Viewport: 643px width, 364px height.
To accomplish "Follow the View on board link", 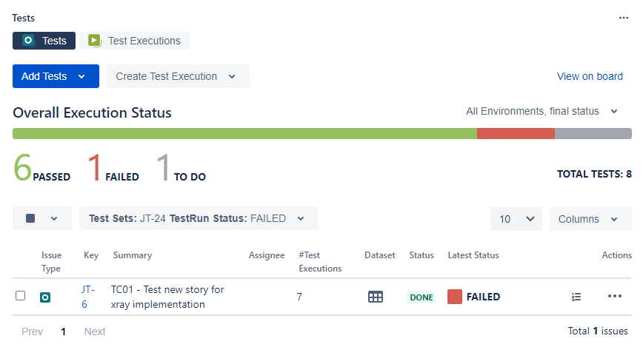I will pyautogui.click(x=590, y=76).
